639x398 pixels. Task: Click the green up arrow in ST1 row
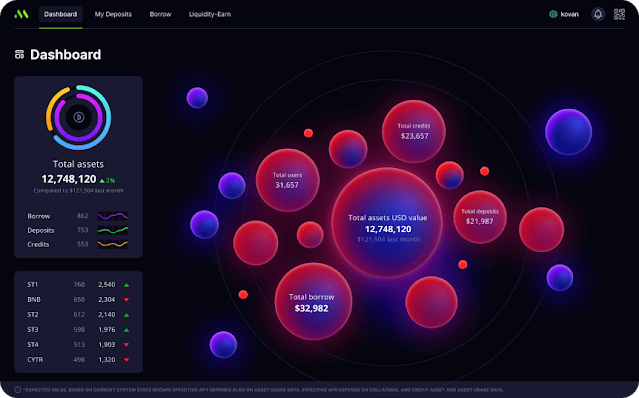click(126, 285)
